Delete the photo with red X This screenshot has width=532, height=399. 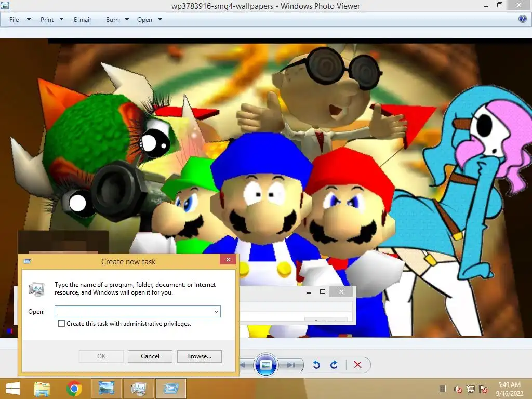click(357, 365)
